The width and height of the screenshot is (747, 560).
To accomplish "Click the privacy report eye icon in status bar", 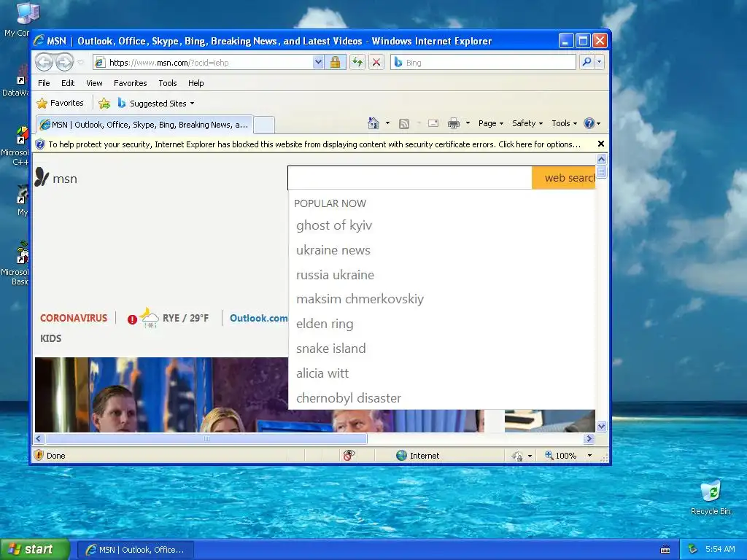I will (349, 456).
